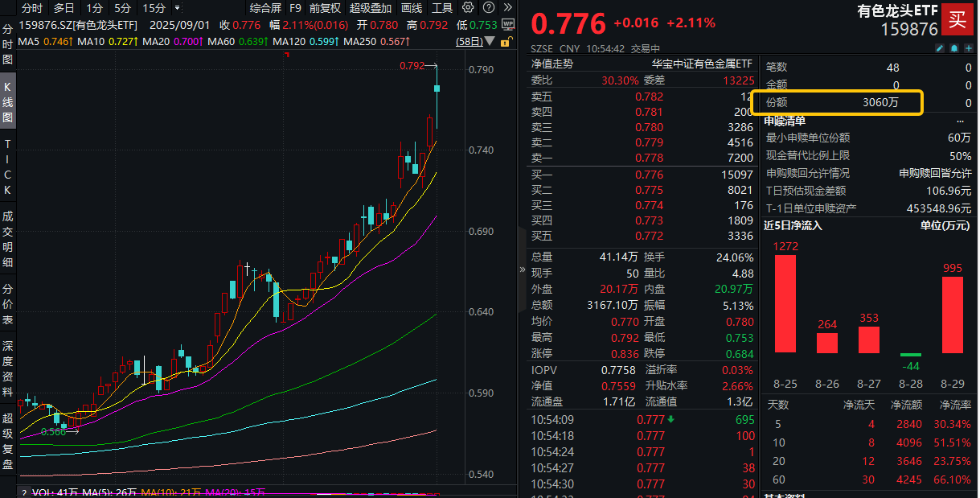Screen dimensions: 980x498
Task: Click the lock icon above the chart
Action: (x=505, y=42)
